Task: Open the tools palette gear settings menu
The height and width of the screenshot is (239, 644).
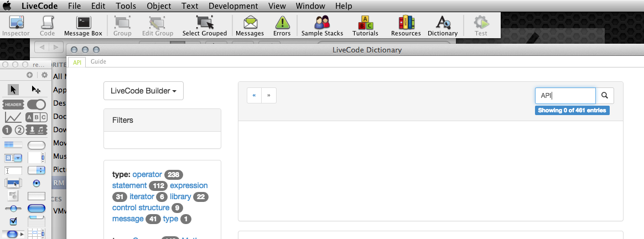Action: pos(45,75)
